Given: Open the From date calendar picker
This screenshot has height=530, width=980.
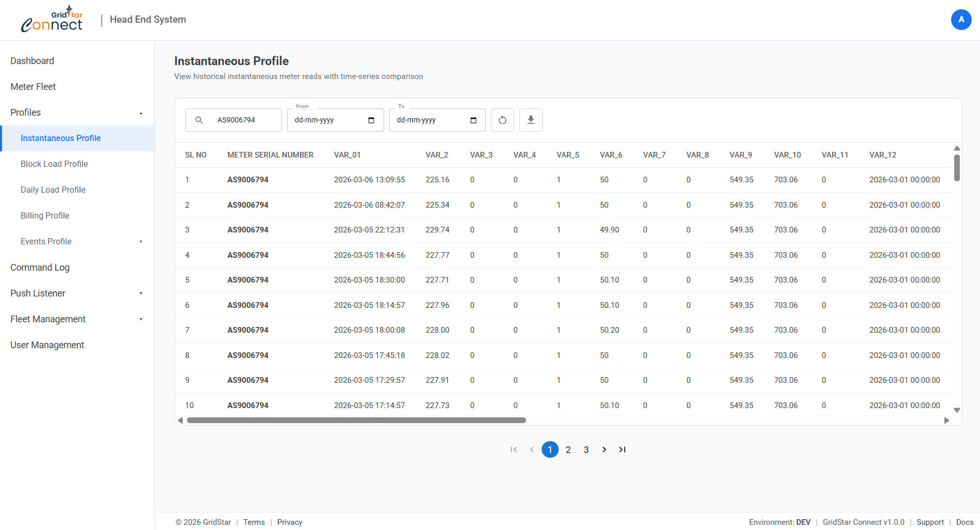Looking at the screenshot, I should 371,120.
